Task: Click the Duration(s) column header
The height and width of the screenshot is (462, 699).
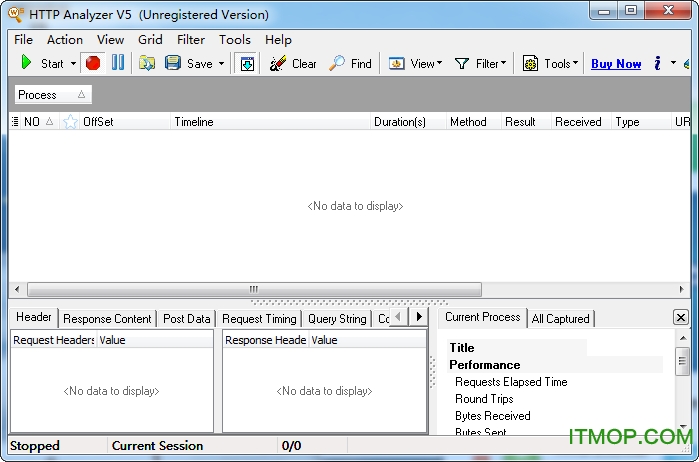Action: 408,121
